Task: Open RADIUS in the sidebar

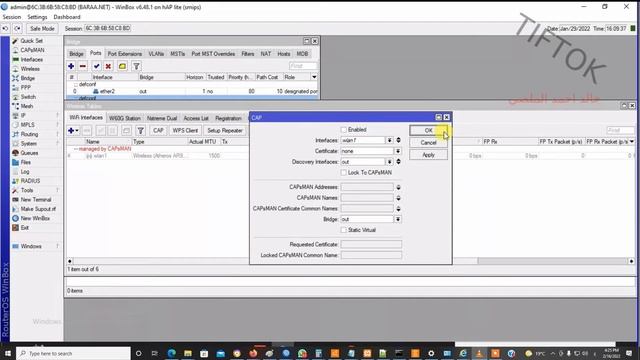Action: [x=30, y=181]
